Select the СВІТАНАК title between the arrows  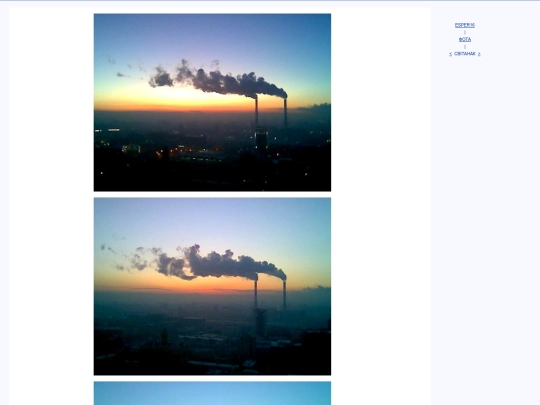pyautogui.click(x=465, y=54)
